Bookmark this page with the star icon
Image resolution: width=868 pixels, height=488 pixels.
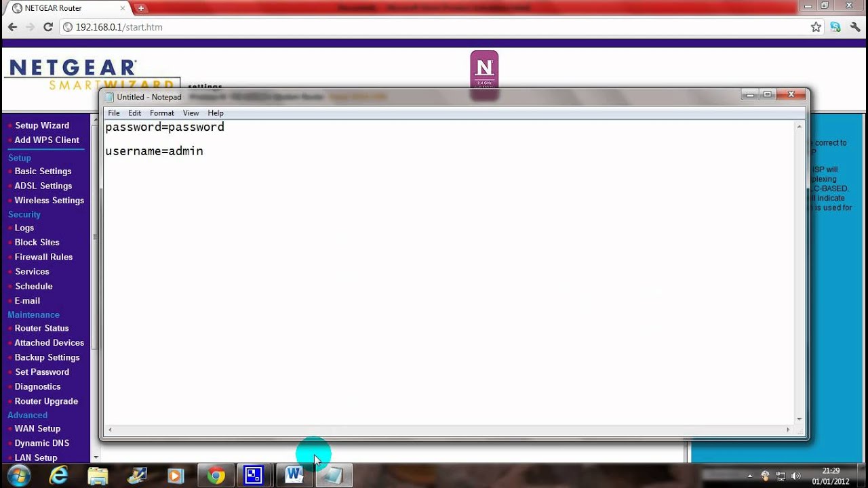pos(816,27)
